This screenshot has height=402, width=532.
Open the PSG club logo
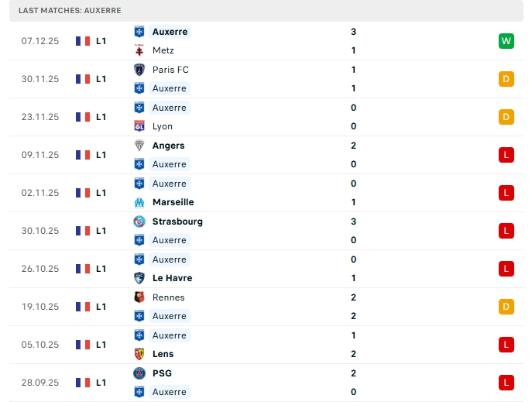tap(139, 373)
